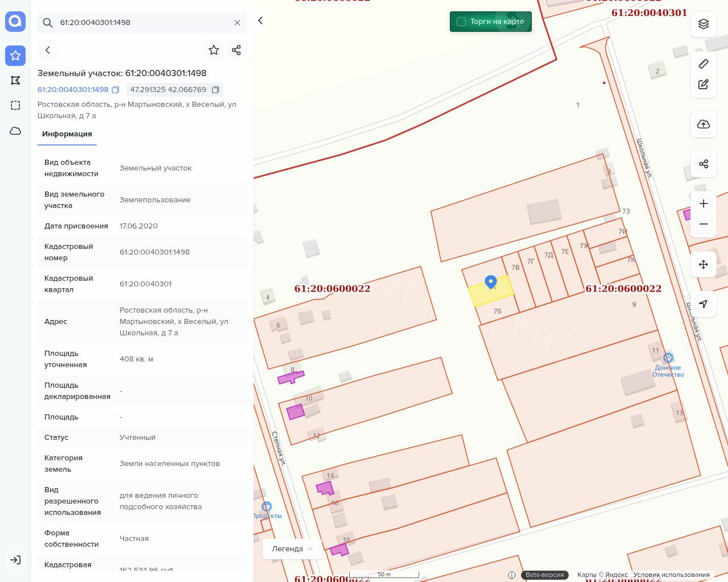Click the edit drawing tool icon
This screenshot has width=728, height=582.
(704, 84)
